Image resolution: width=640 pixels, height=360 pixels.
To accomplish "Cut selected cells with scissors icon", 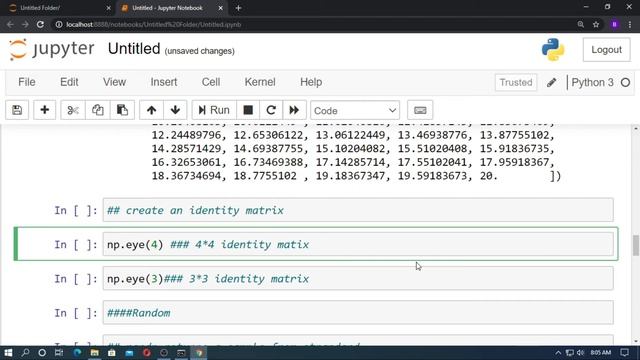I will [x=73, y=110].
